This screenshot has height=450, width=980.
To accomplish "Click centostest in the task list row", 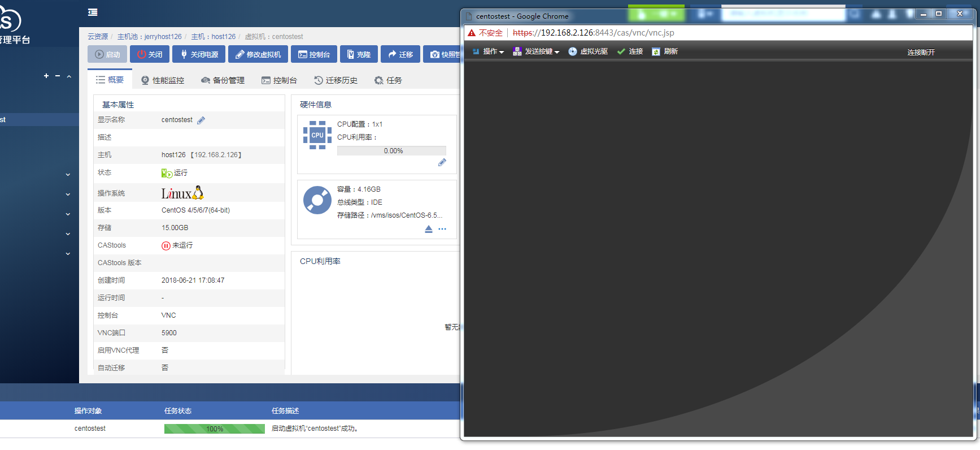I will pyautogui.click(x=90, y=429).
